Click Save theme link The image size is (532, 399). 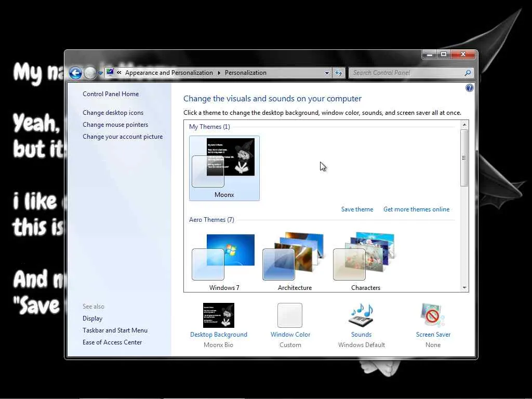tap(357, 209)
